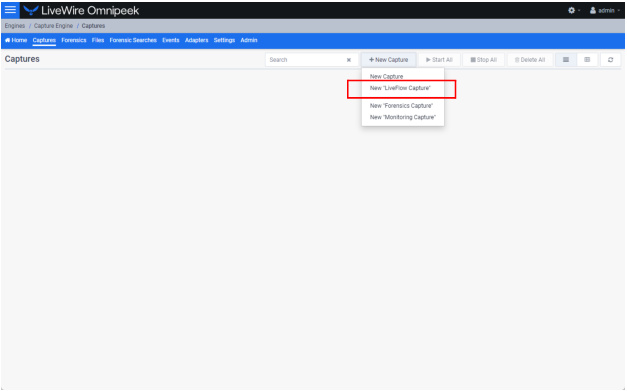Open the Settings tab
Viewport: 627px width, 391px height.
pos(224,40)
